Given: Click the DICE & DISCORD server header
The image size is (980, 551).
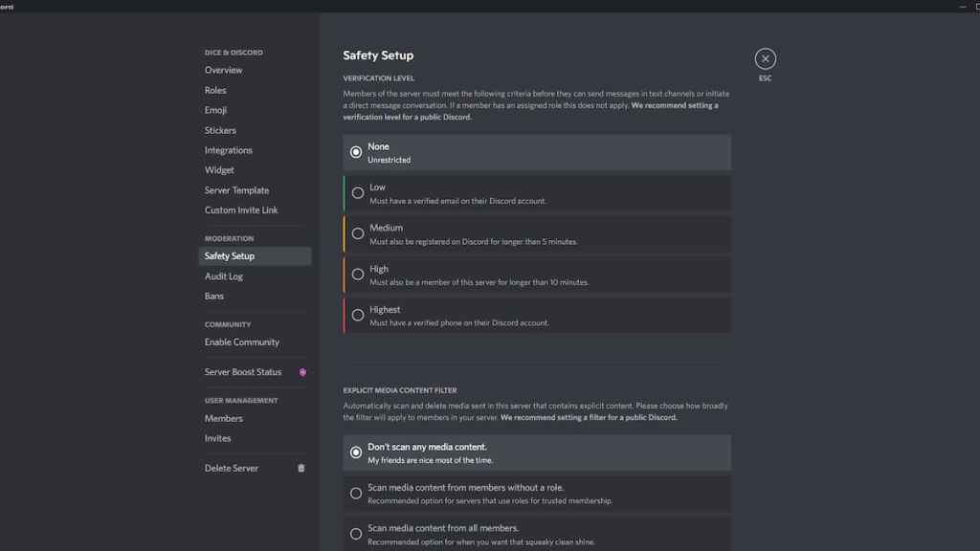Looking at the screenshot, I should click(x=234, y=53).
